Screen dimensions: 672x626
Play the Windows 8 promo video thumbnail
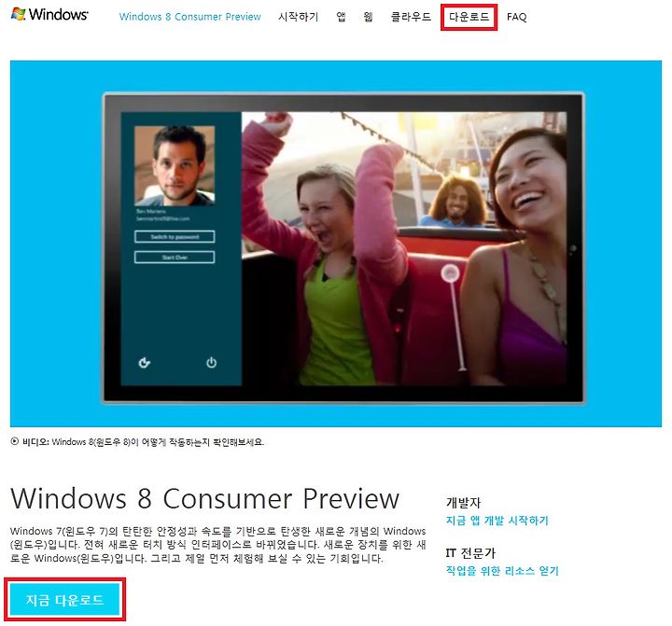(336, 243)
